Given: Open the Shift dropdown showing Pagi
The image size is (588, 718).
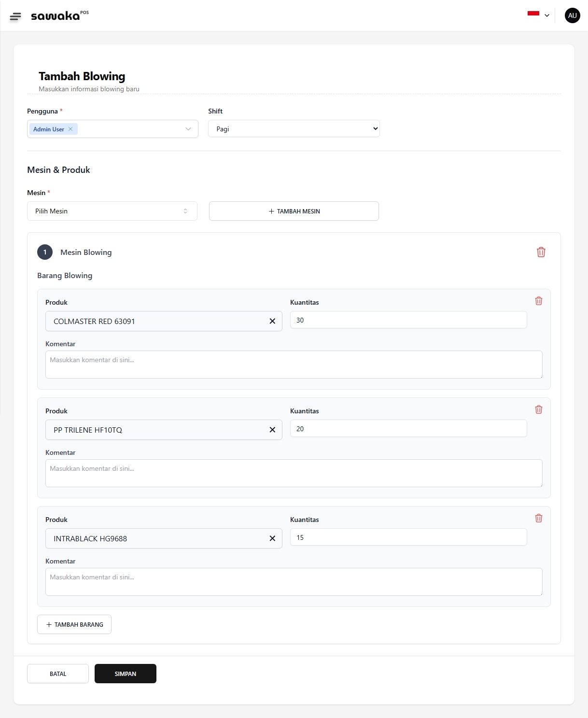Looking at the screenshot, I should (294, 129).
